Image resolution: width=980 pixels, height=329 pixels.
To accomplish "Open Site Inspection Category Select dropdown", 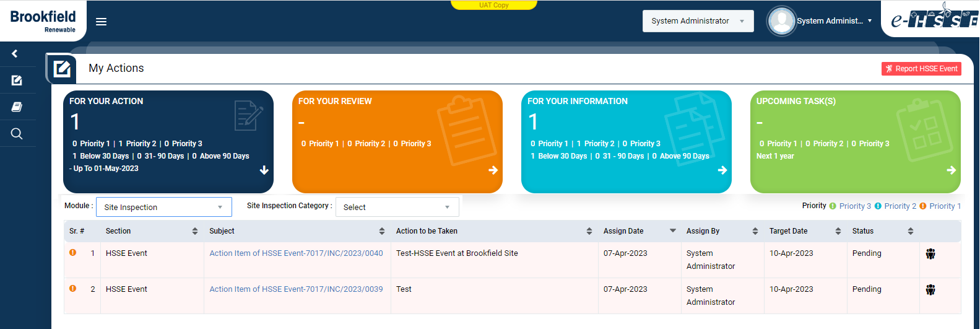I will click(x=397, y=207).
